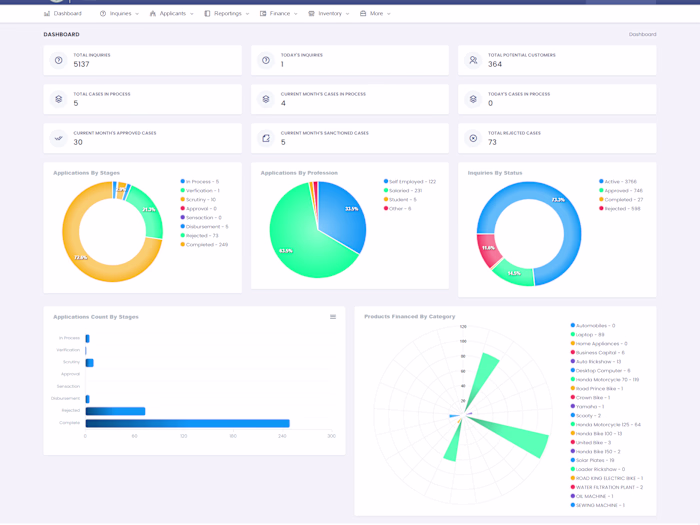Expand the More dropdown chevron
700x525 pixels.
(x=389, y=14)
